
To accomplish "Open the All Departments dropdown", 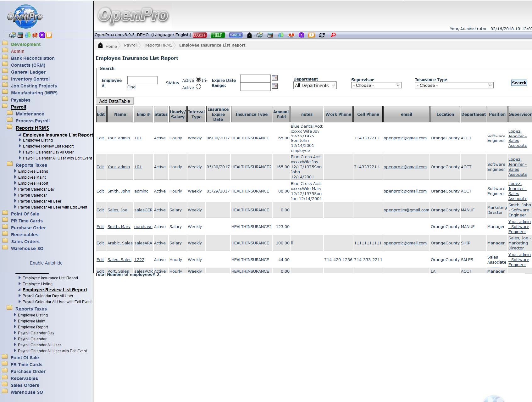I will point(315,86).
